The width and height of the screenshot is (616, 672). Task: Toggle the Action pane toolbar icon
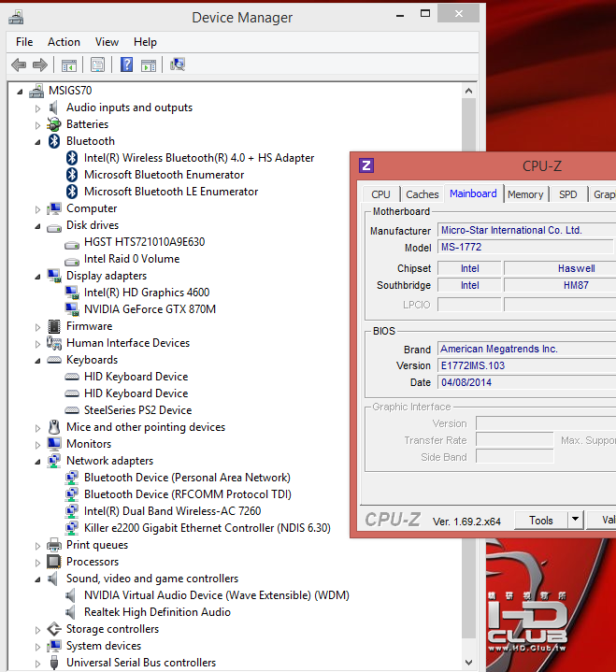[x=149, y=65]
